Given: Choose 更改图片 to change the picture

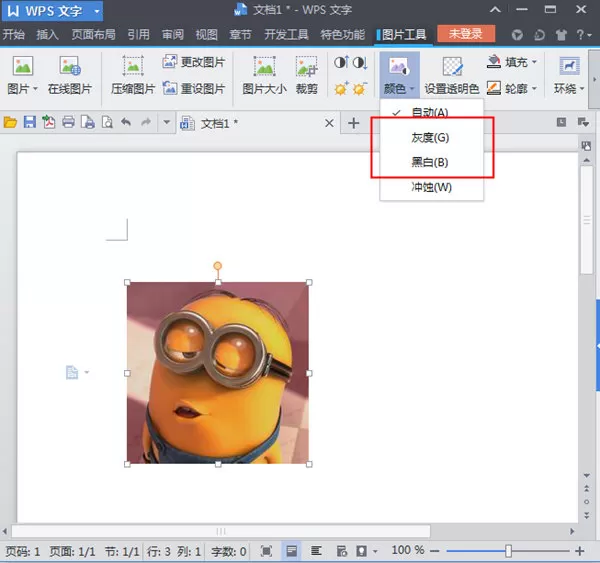Looking at the screenshot, I should [194, 62].
